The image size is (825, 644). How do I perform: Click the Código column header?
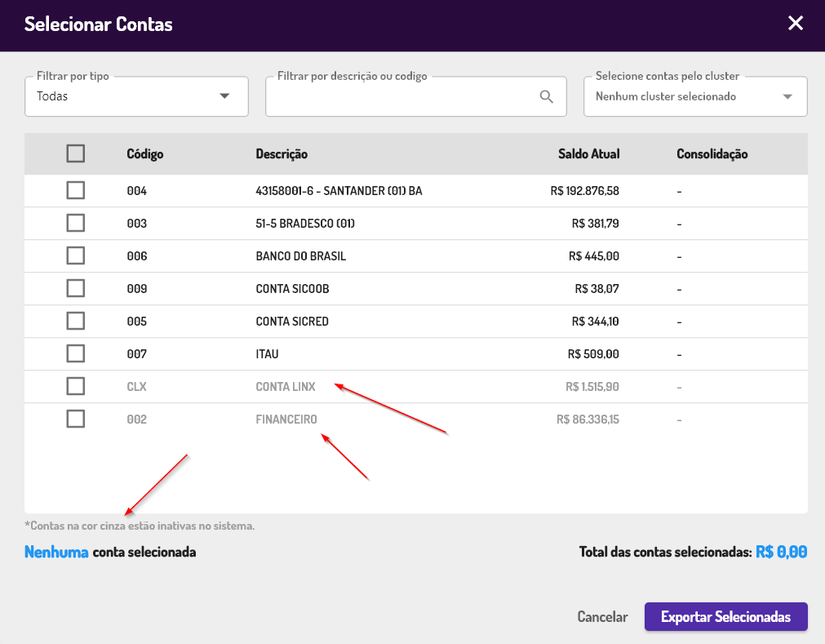(x=145, y=154)
